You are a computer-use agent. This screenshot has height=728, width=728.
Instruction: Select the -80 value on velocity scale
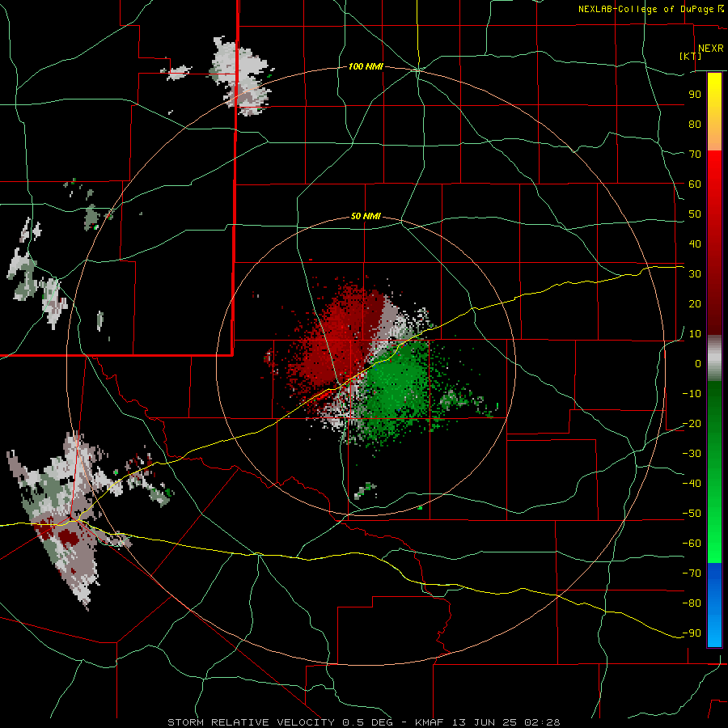click(x=692, y=603)
